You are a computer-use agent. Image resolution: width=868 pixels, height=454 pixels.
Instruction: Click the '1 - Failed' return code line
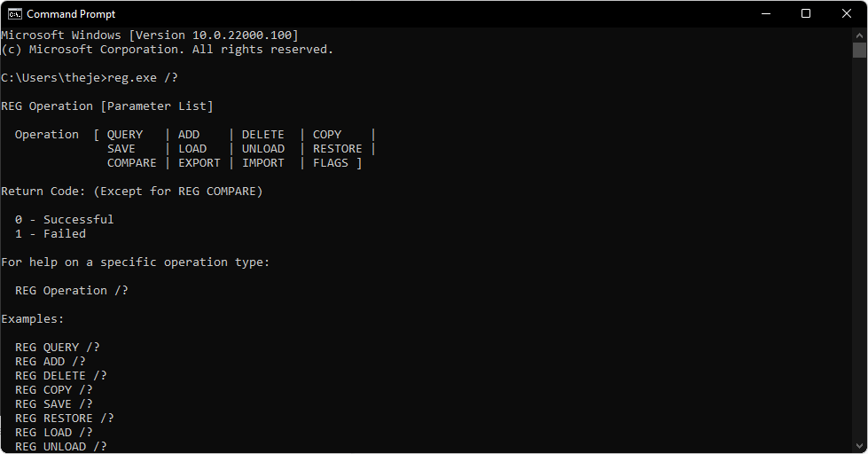pyautogui.click(x=51, y=233)
